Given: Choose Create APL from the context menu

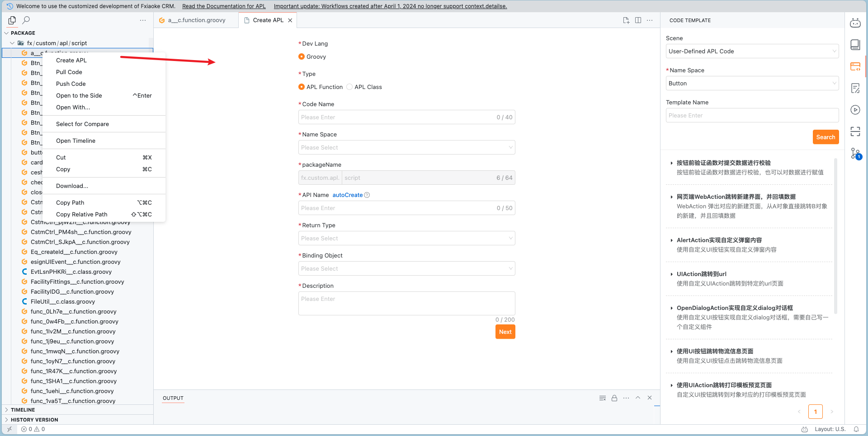Looking at the screenshot, I should pyautogui.click(x=71, y=60).
